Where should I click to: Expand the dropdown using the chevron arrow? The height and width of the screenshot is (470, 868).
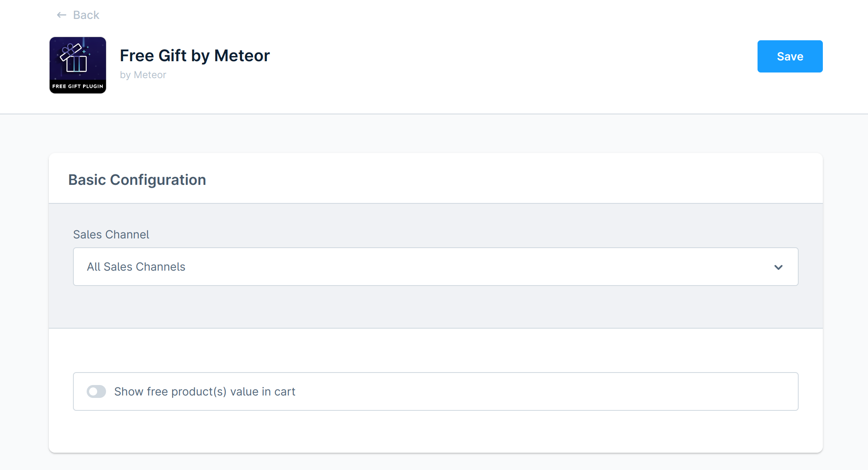pyautogui.click(x=778, y=267)
